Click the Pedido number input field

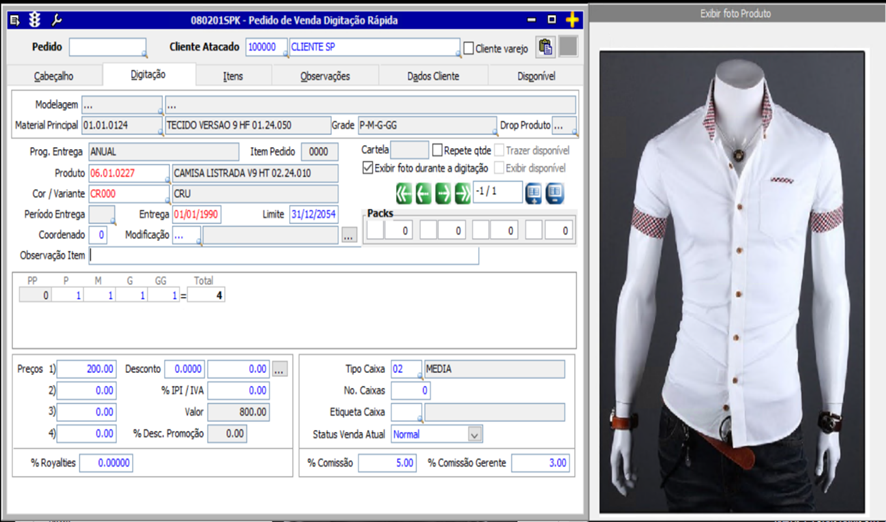pos(107,47)
